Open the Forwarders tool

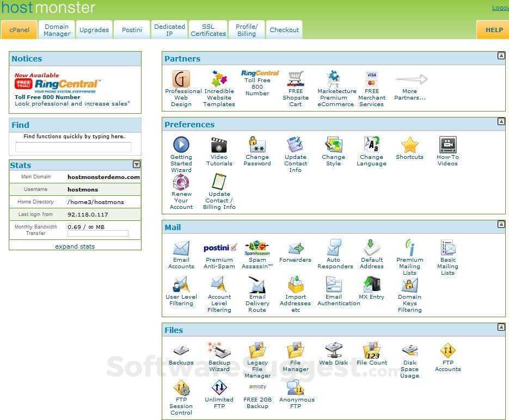295,250
